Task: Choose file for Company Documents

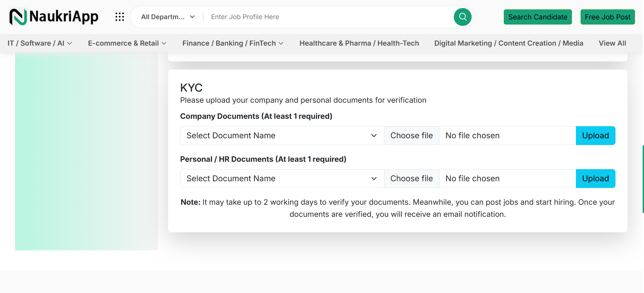Action: point(412,136)
